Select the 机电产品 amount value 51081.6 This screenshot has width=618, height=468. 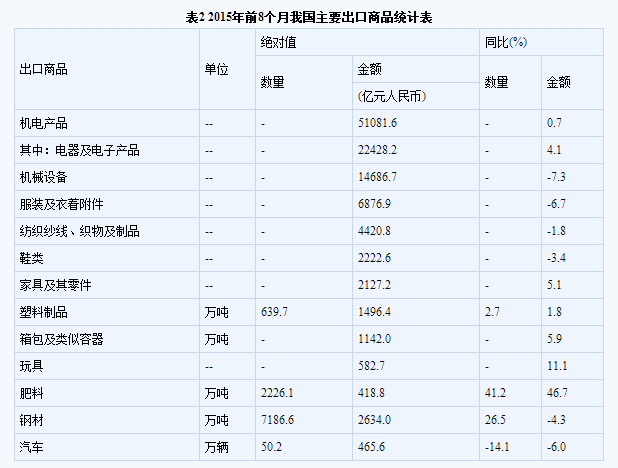pyautogui.click(x=377, y=123)
